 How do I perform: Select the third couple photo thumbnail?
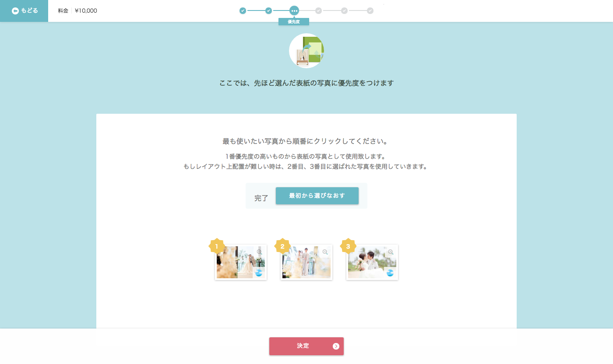(372, 262)
